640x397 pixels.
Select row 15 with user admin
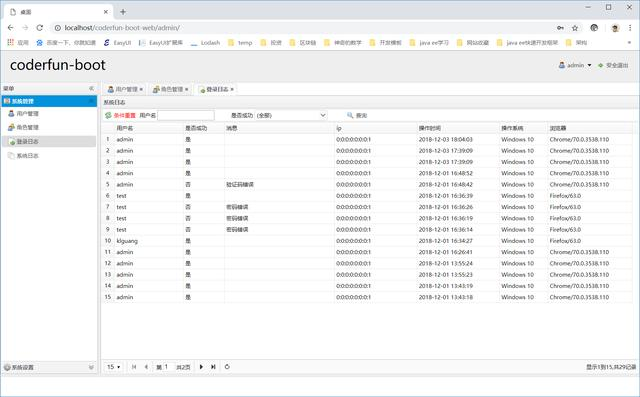[367, 297]
